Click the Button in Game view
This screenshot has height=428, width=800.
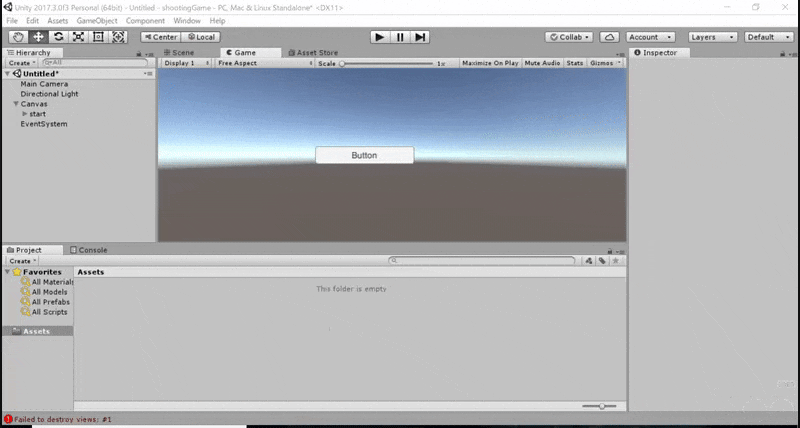pyautogui.click(x=364, y=155)
